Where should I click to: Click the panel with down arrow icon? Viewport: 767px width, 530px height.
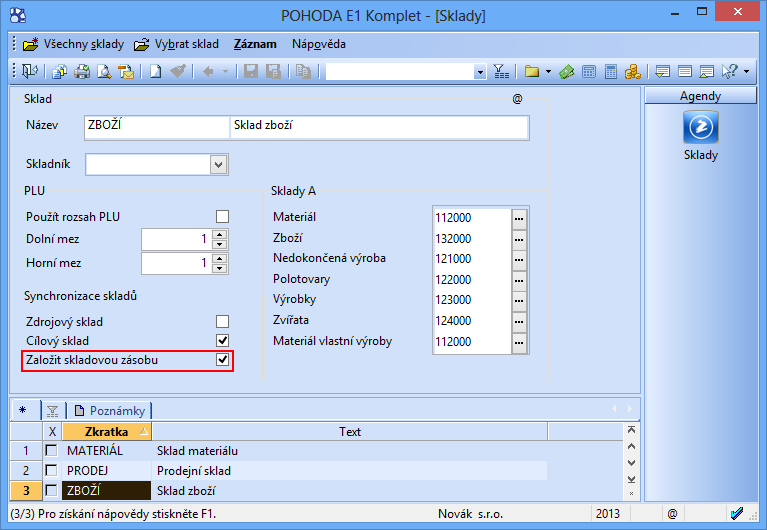(x=662, y=72)
